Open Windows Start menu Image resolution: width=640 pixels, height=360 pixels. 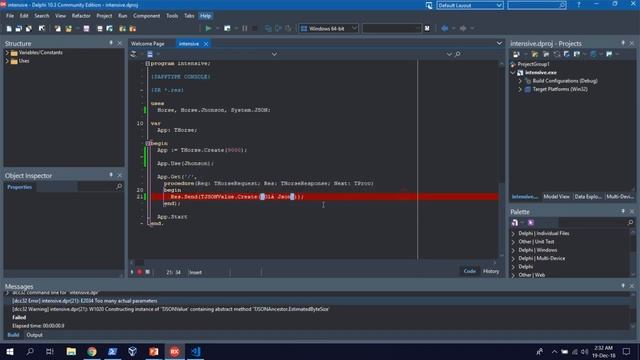9,351
